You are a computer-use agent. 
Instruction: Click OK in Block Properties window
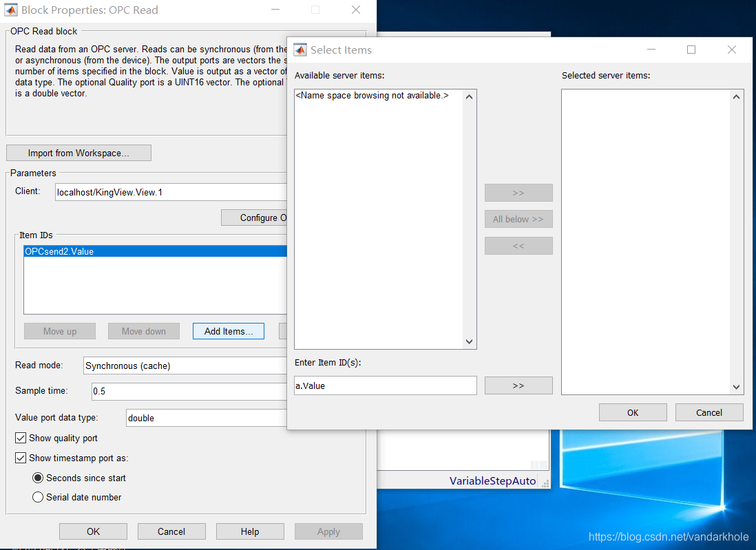tap(93, 531)
